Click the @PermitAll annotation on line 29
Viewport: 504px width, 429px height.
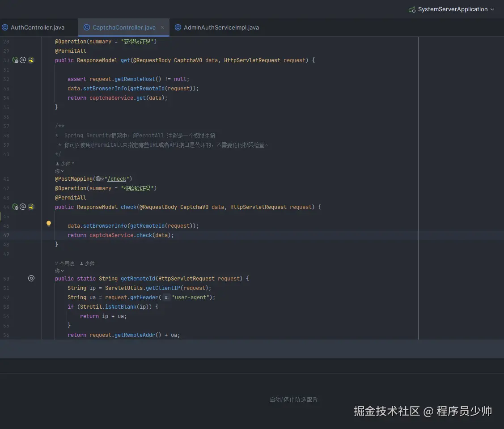pos(70,51)
